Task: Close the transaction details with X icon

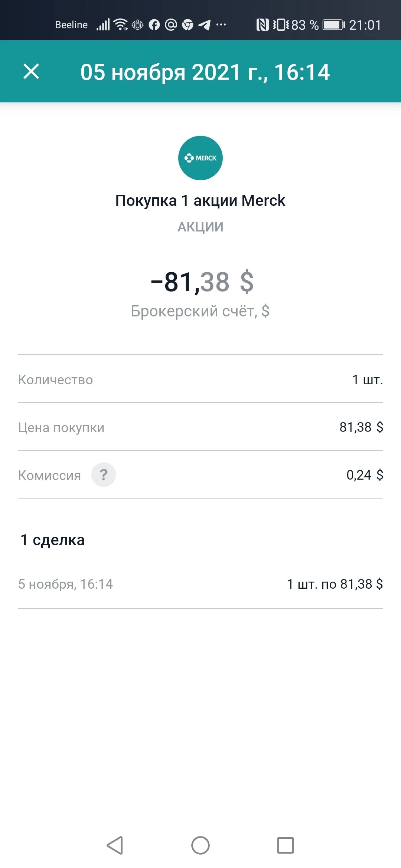Action: [x=31, y=71]
